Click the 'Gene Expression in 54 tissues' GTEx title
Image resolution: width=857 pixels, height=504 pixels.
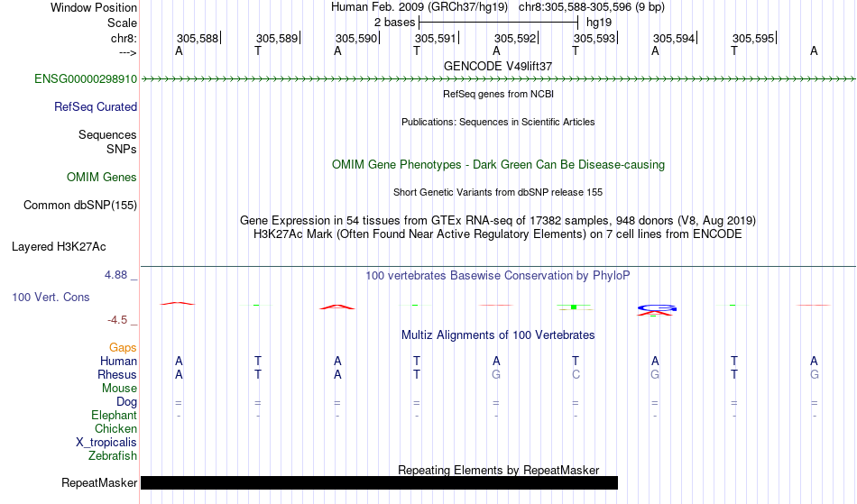498,221
